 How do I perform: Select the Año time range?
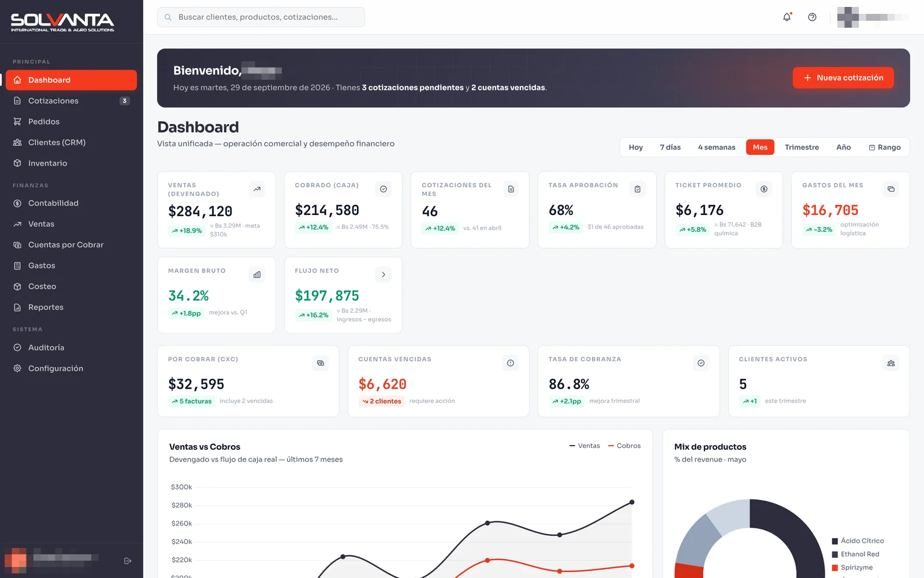tap(844, 147)
